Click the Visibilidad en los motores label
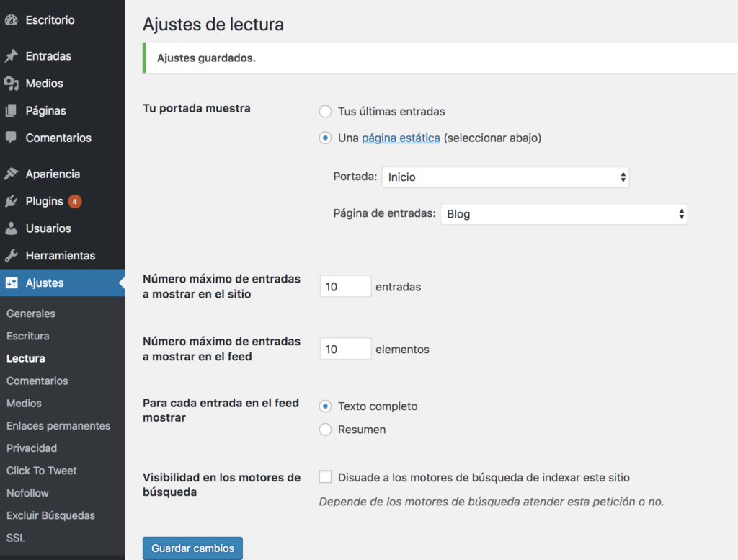738x560 pixels. coord(222,485)
